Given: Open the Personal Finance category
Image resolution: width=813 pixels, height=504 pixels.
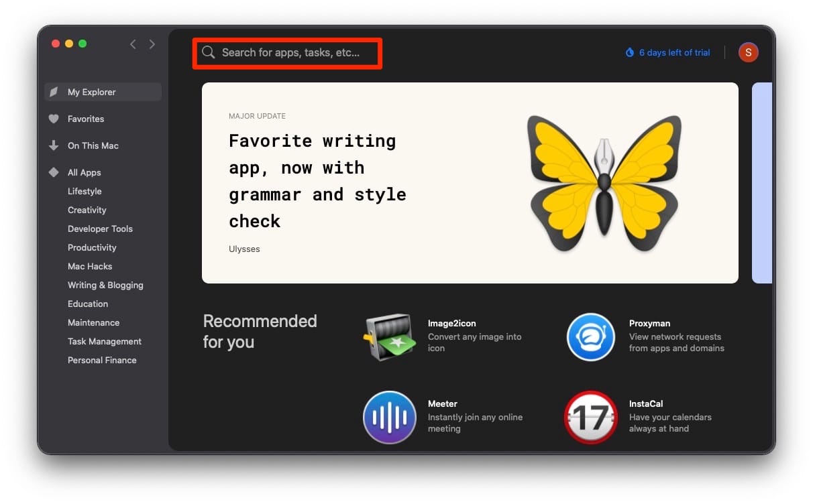Looking at the screenshot, I should pyautogui.click(x=102, y=360).
